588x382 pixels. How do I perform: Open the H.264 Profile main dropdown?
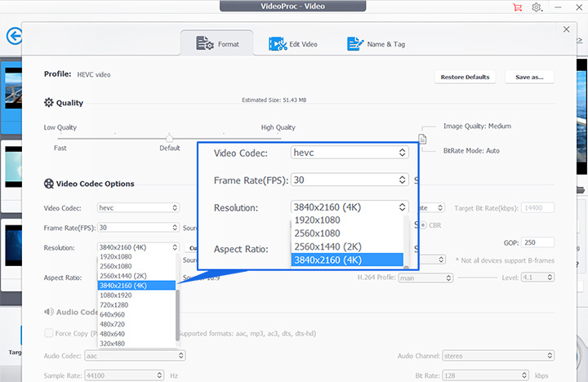(x=425, y=278)
